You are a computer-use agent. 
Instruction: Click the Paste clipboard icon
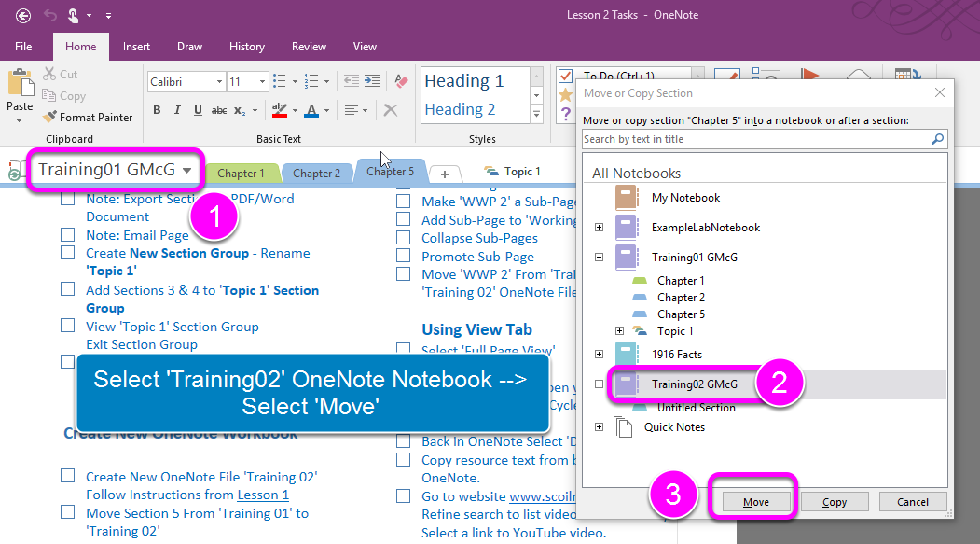[x=20, y=82]
